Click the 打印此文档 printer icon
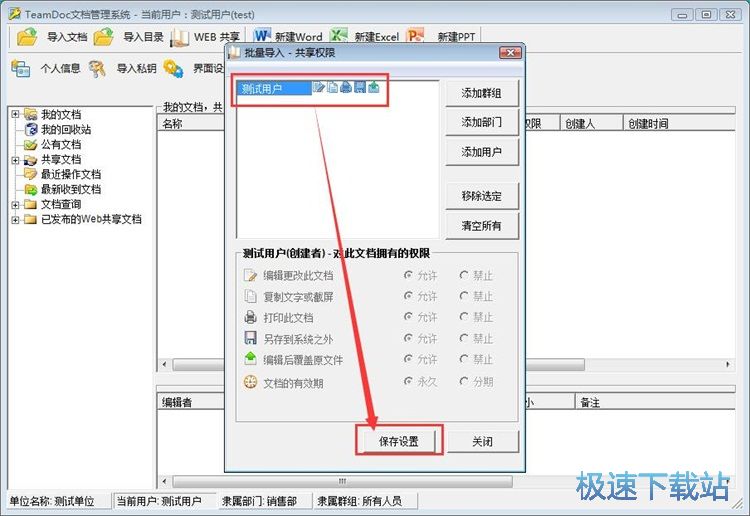This screenshot has width=750, height=516. click(251, 317)
